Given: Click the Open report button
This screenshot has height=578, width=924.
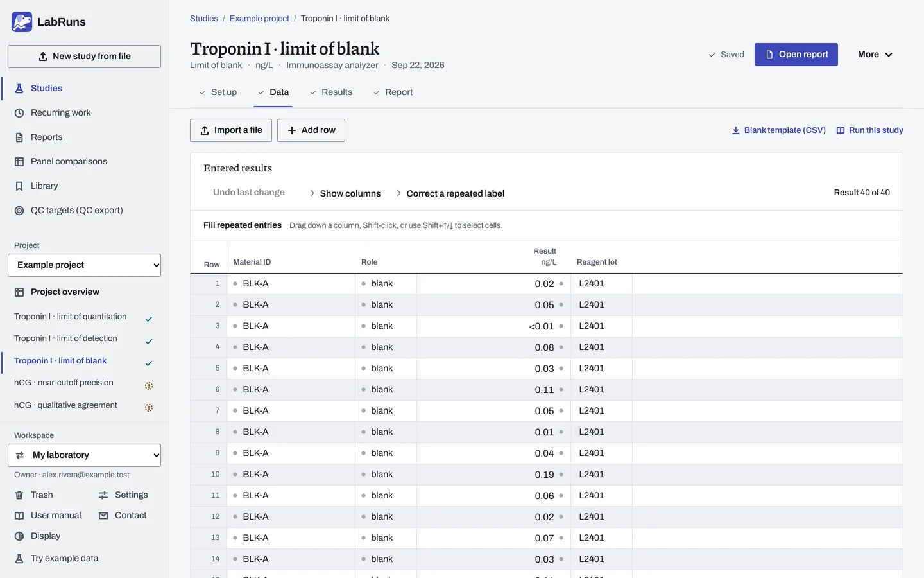Looking at the screenshot, I should point(796,55).
